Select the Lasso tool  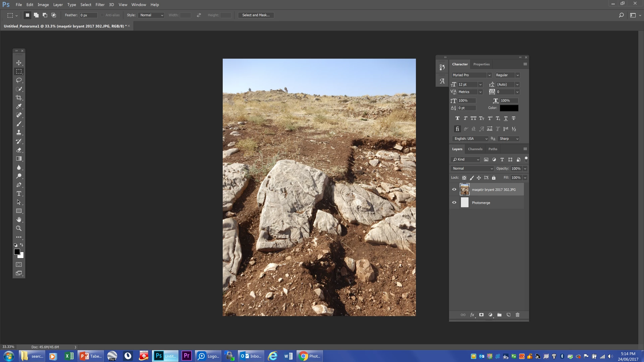(19, 80)
